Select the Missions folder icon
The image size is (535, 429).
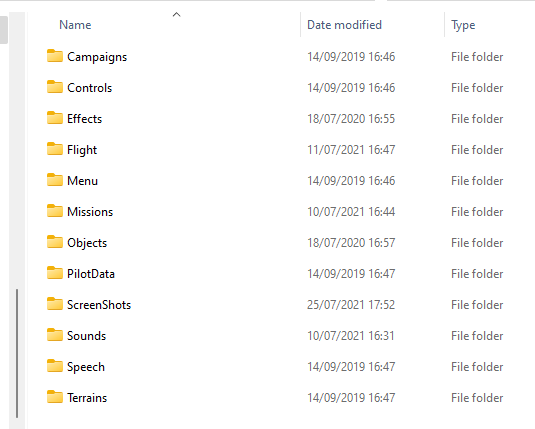pyautogui.click(x=55, y=211)
